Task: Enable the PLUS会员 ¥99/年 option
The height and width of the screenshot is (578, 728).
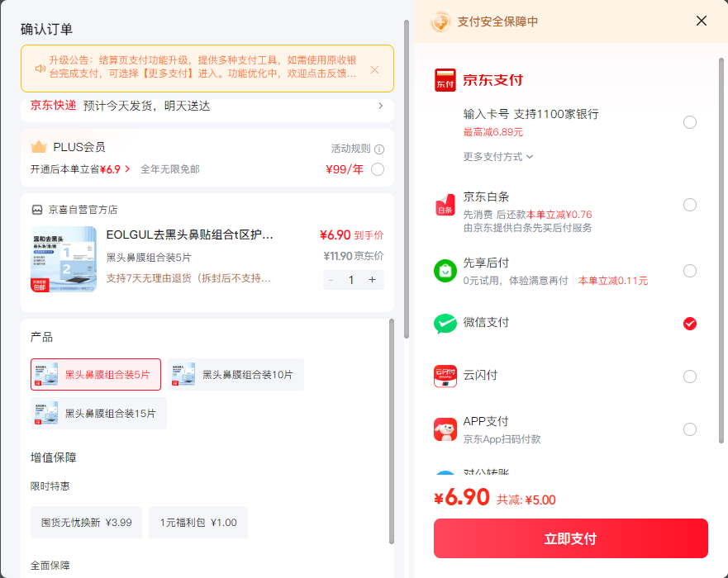Action: (378, 170)
